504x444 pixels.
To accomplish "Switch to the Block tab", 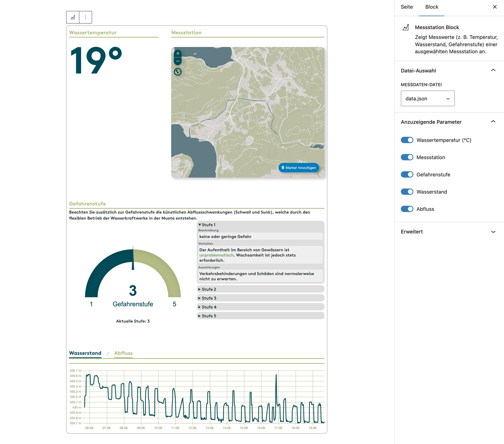I will tap(432, 7).
